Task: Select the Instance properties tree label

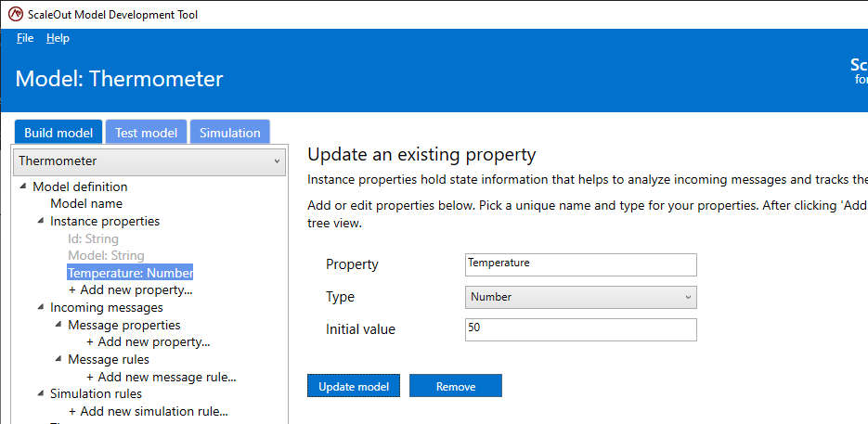Action: click(105, 222)
